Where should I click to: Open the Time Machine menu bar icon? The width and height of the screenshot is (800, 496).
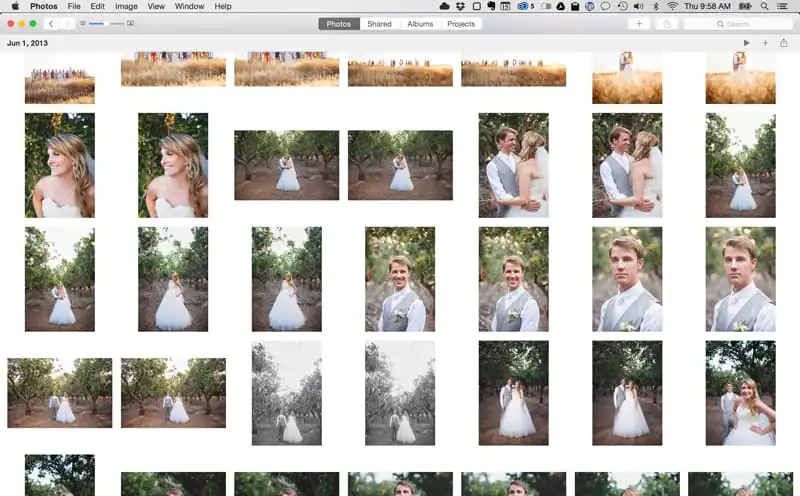622,6
